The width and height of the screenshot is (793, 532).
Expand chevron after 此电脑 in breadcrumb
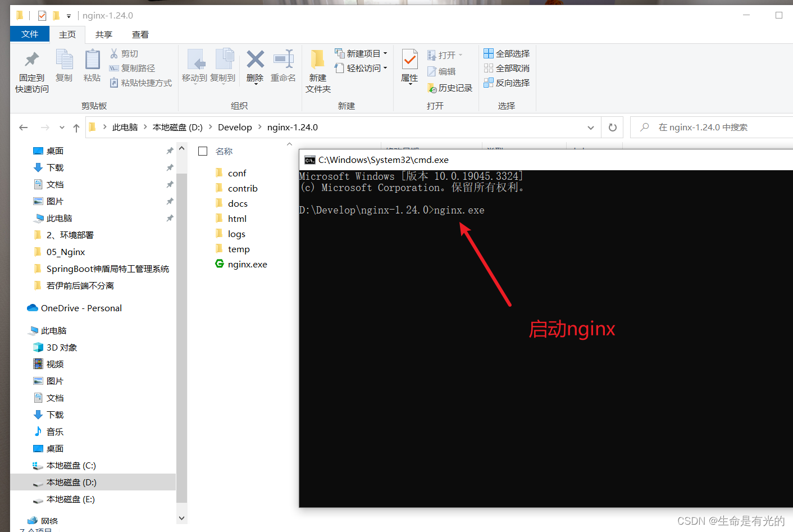pos(145,127)
